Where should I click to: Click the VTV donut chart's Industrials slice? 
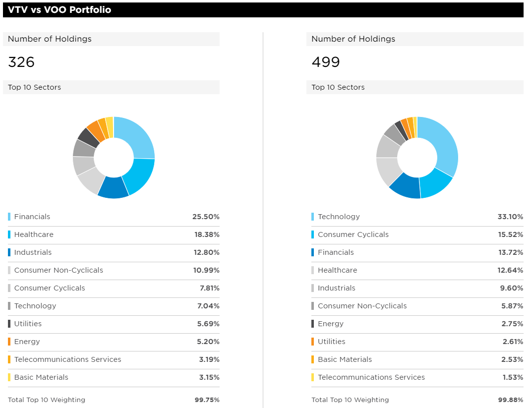113,187
